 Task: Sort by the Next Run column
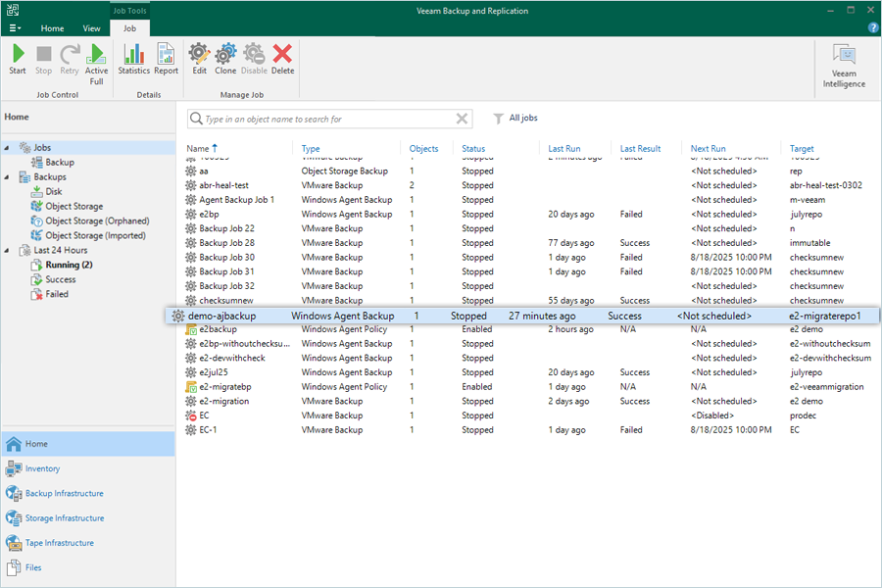[709, 149]
